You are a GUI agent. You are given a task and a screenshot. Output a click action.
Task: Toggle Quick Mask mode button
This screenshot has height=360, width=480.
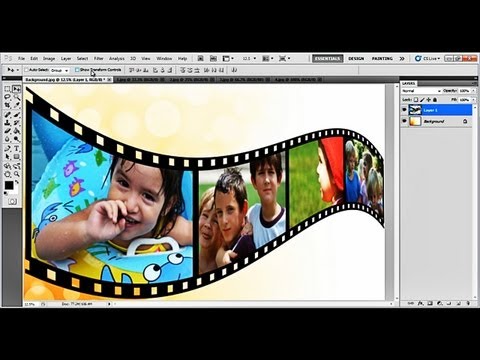[12, 201]
